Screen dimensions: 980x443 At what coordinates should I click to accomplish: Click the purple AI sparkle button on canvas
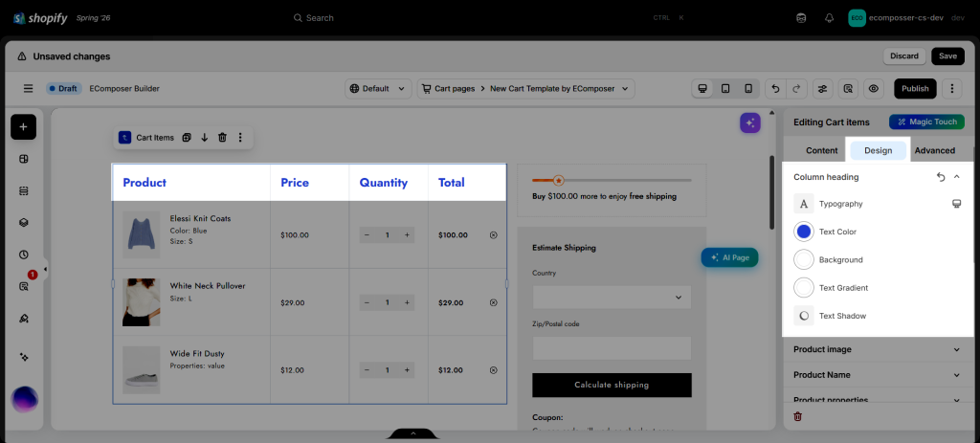coord(750,123)
